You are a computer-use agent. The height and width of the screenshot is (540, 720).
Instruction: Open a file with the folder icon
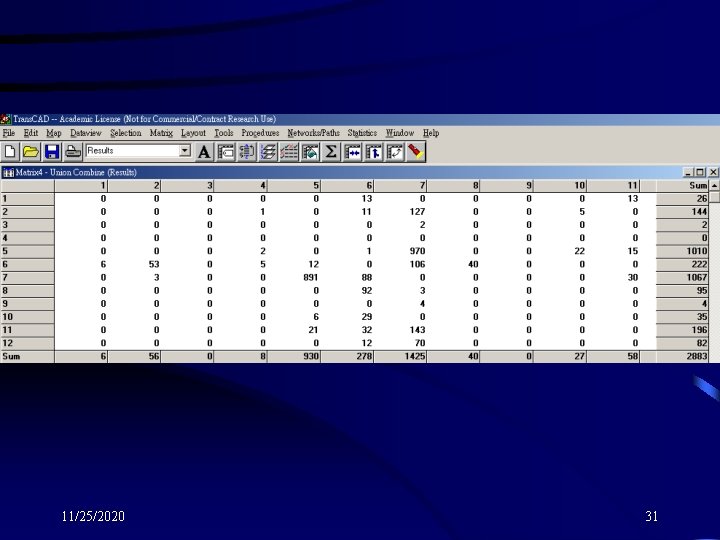pyautogui.click(x=31, y=152)
